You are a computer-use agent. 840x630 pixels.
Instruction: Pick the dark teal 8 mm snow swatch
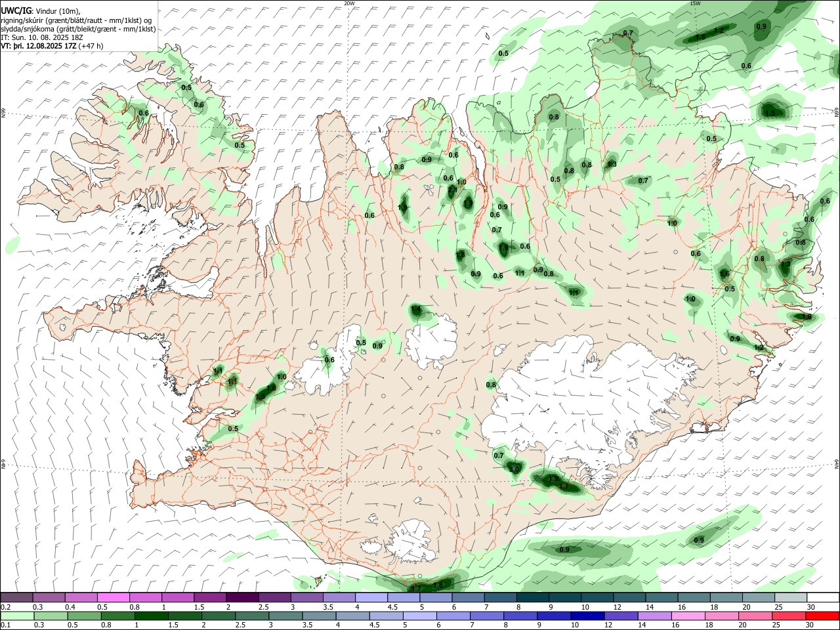pyautogui.click(x=533, y=597)
